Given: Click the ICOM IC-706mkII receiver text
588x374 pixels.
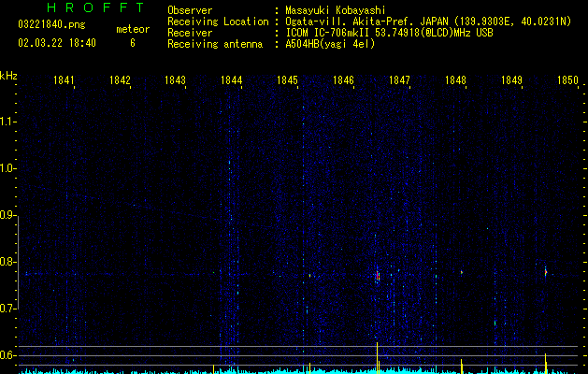Looking at the screenshot, I should [389, 33].
